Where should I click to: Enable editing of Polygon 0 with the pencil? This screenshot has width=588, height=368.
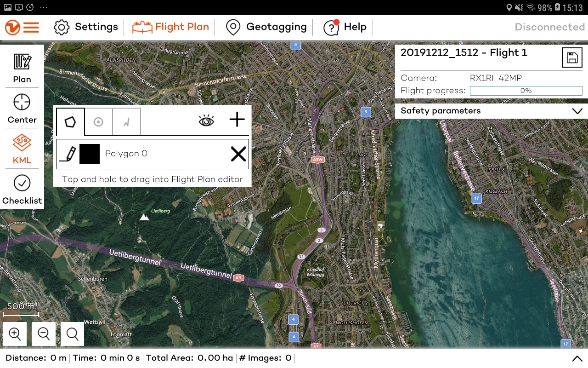[x=69, y=154]
